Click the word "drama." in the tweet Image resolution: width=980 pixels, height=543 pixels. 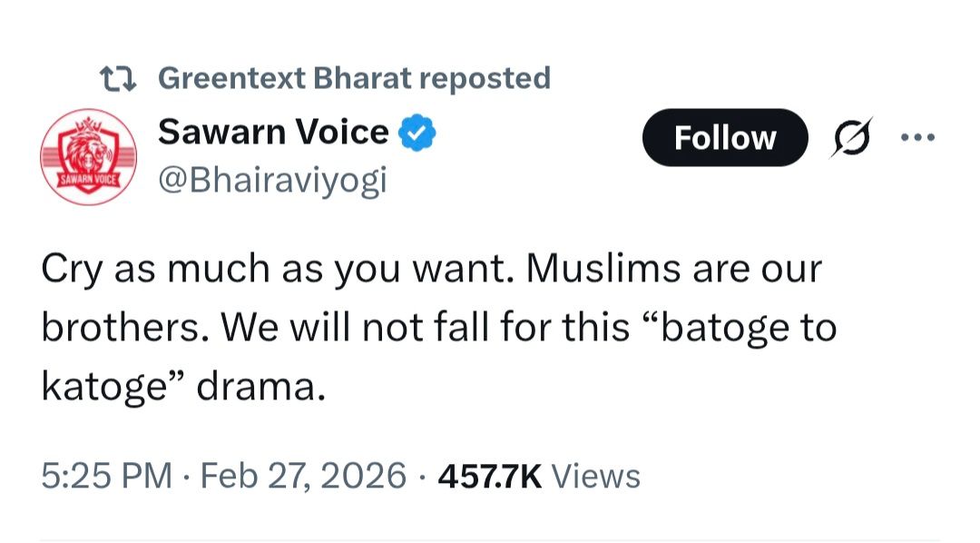260,387
